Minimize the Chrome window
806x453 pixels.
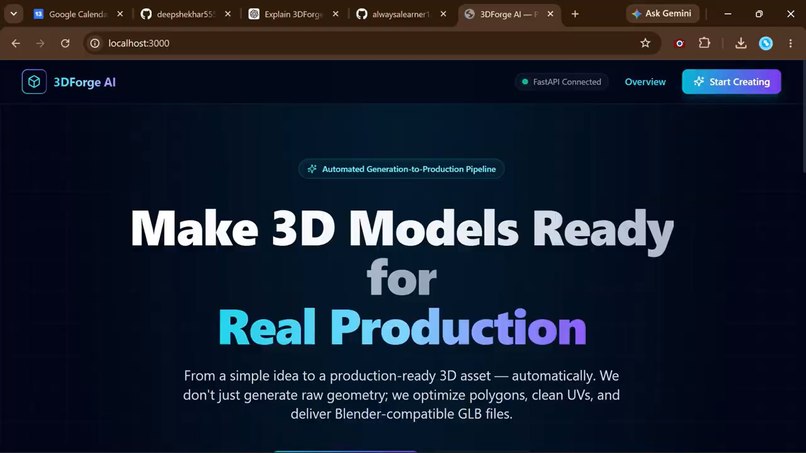727,14
